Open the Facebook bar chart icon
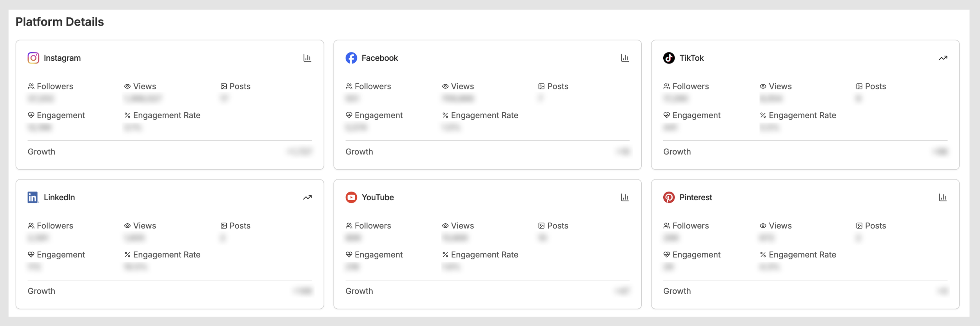 click(625, 58)
